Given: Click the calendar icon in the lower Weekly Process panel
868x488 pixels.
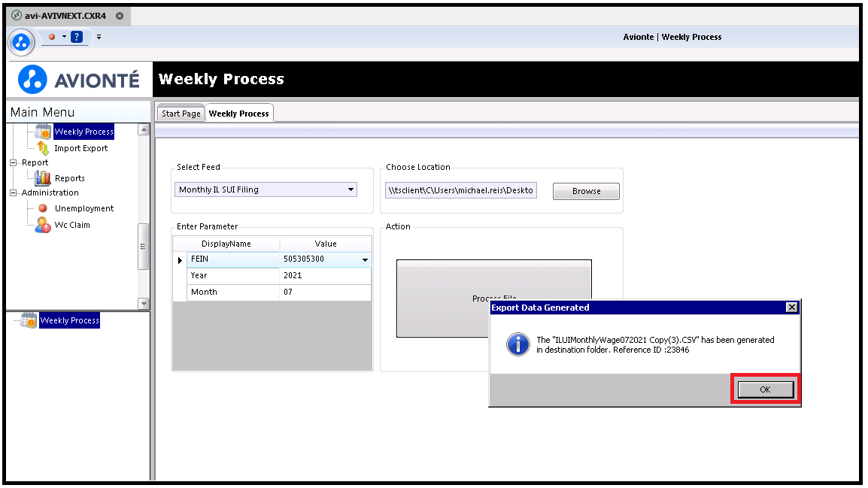Looking at the screenshot, I should 29,320.
